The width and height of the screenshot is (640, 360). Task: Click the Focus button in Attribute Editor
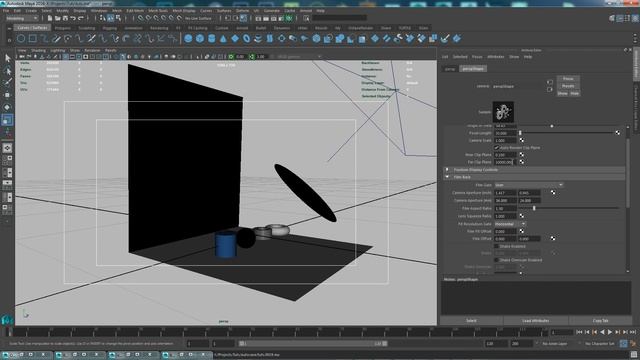pos(568,79)
